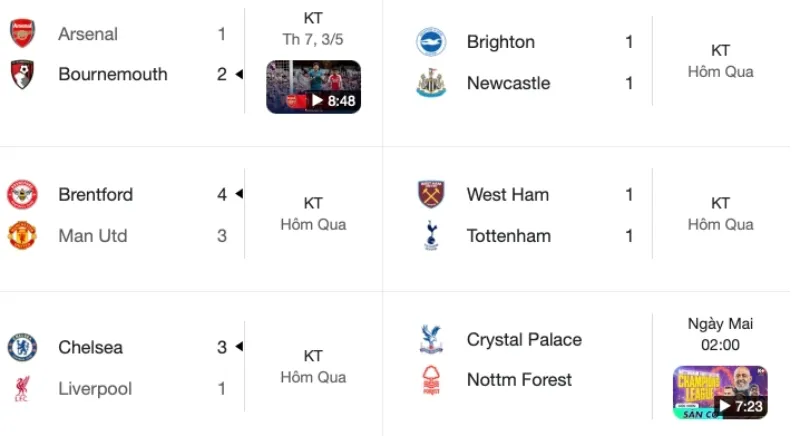Click the Chelsea club badge
The width and height of the screenshot is (800, 436).
[x=22, y=347]
